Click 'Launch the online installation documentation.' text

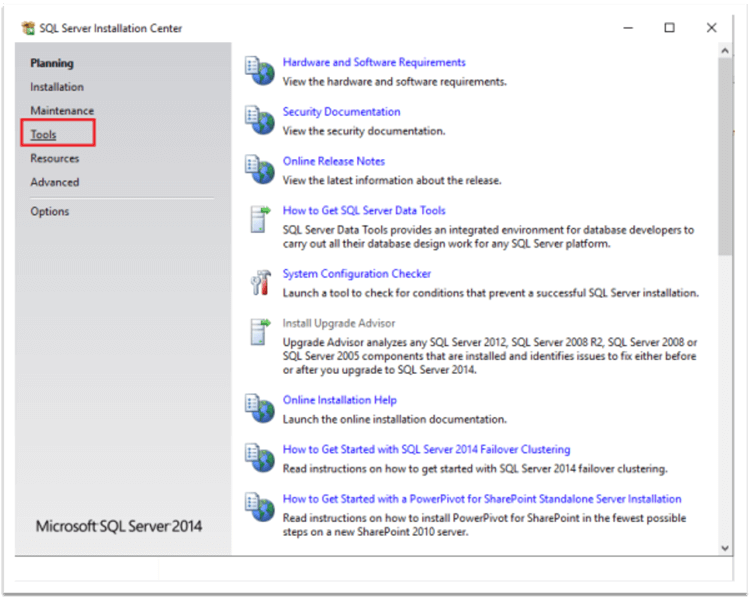click(x=394, y=419)
